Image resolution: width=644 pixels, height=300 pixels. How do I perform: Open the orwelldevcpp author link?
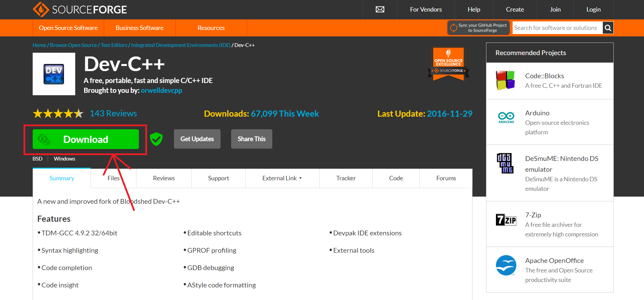coord(161,90)
